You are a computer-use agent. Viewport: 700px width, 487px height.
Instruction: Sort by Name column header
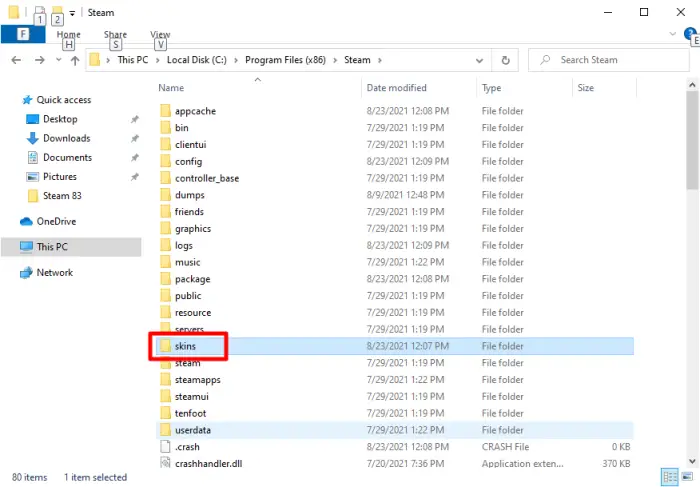pyautogui.click(x=171, y=88)
